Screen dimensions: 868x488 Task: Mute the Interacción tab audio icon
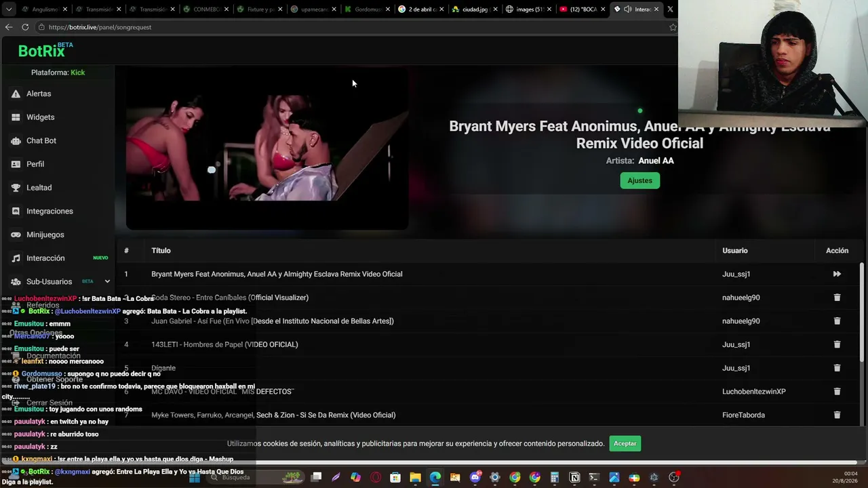click(x=627, y=9)
